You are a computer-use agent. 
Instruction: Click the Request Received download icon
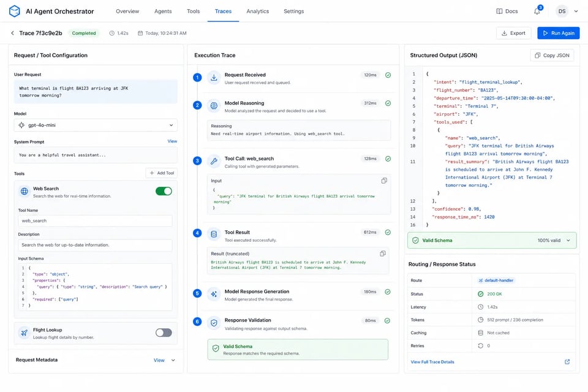[x=214, y=78]
